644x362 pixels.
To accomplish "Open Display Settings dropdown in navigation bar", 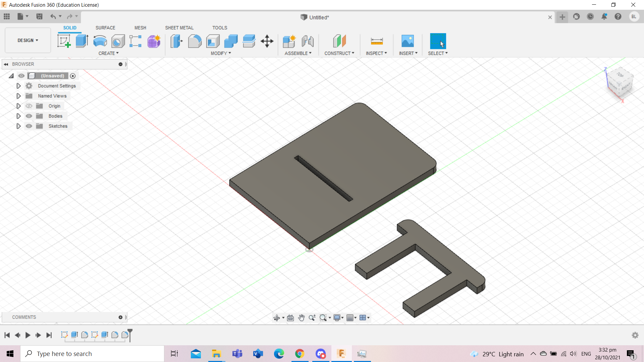I will coord(338,318).
